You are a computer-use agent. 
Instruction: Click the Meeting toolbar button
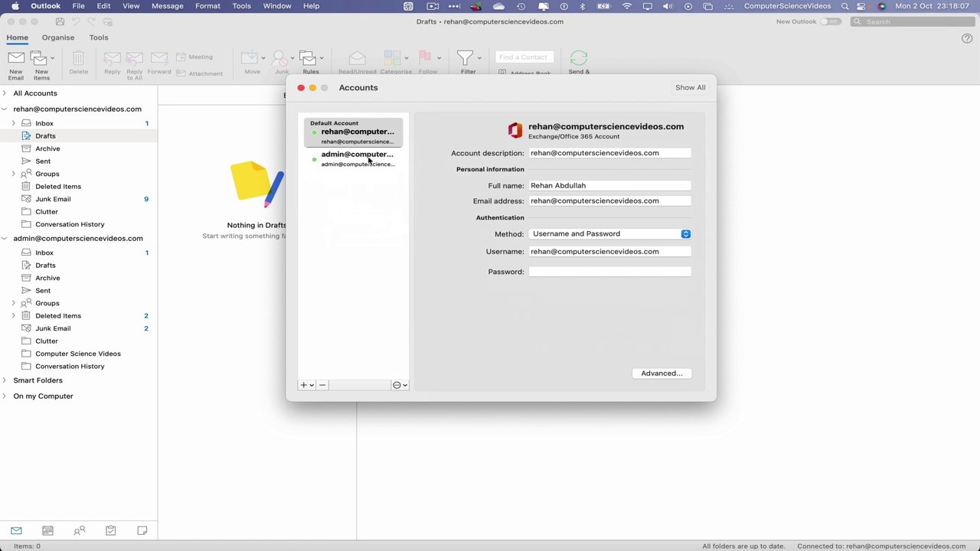click(194, 57)
